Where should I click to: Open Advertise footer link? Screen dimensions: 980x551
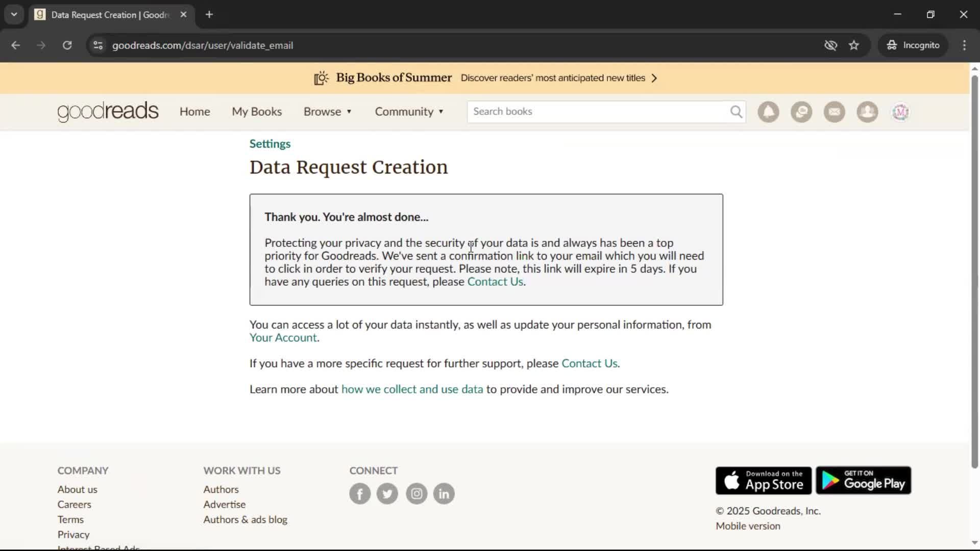tap(225, 505)
